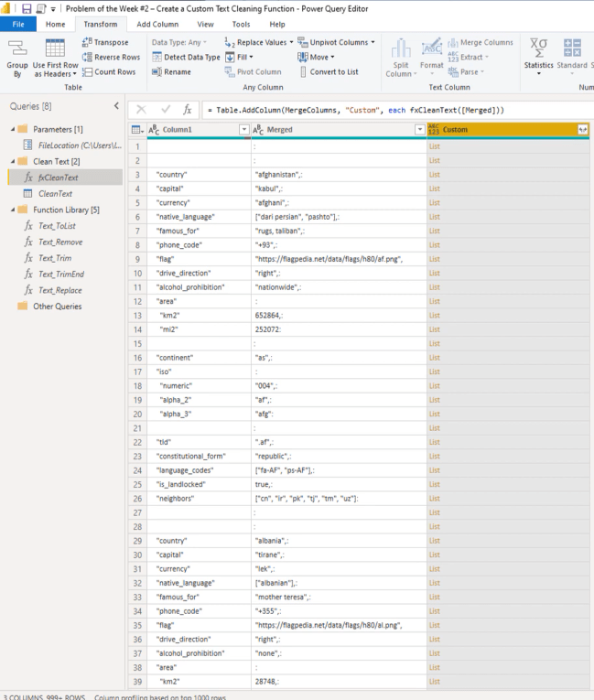Viewport: 594px width, 700px height.
Task: Switch to the Transform tab
Action: pos(101,24)
